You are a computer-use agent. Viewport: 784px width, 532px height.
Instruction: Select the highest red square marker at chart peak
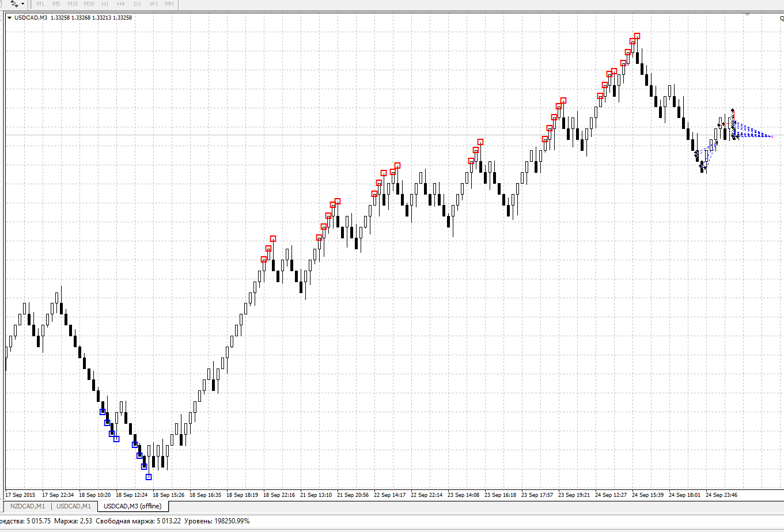click(637, 36)
